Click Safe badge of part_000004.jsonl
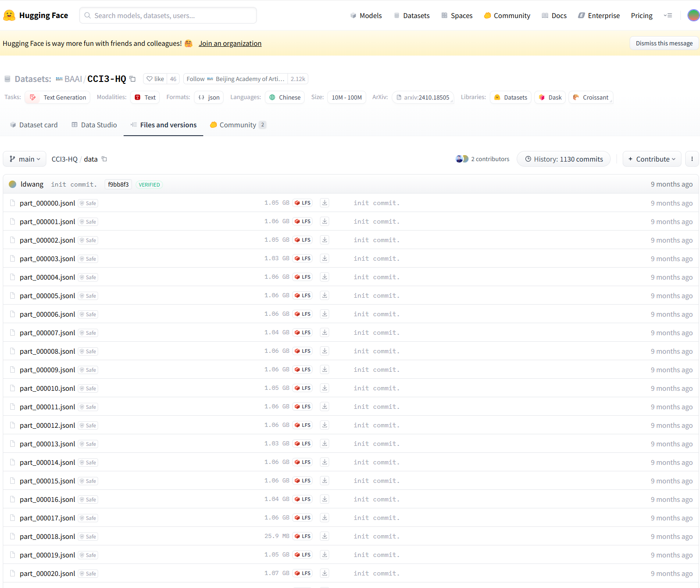This screenshot has width=700, height=588. [x=88, y=277]
